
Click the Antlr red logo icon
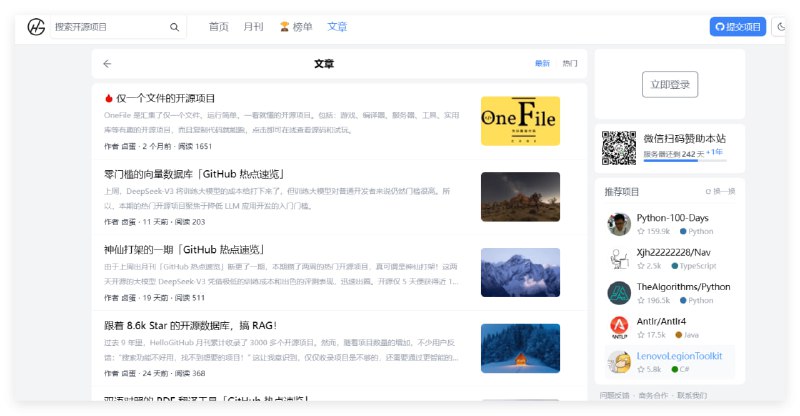click(619, 328)
